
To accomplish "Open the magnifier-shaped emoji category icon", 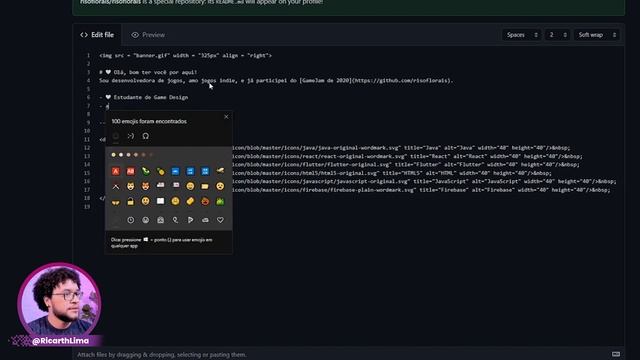I will coord(176,220).
